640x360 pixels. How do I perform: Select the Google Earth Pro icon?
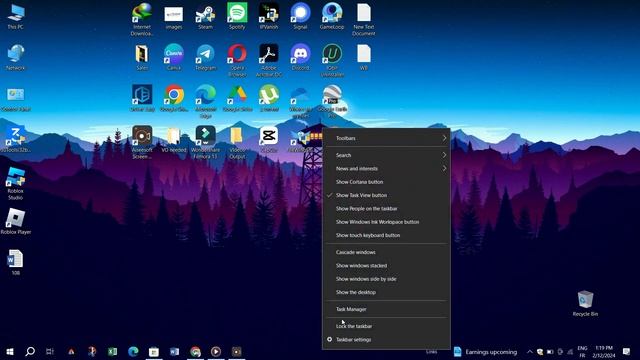[x=332, y=101]
